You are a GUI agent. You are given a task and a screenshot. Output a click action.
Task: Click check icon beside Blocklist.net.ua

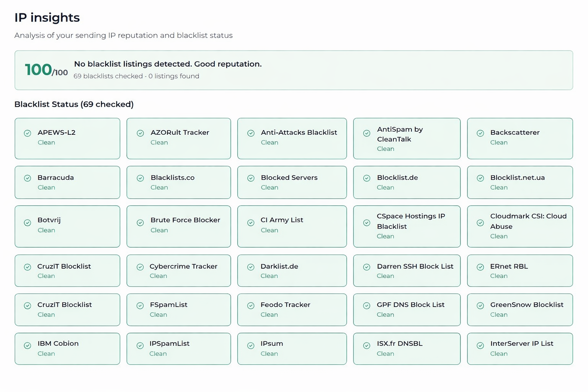[480, 178]
